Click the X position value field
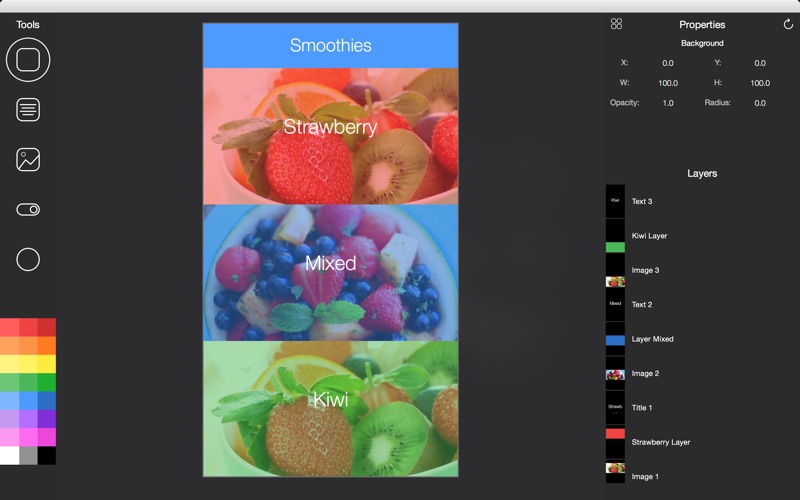 point(667,63)
